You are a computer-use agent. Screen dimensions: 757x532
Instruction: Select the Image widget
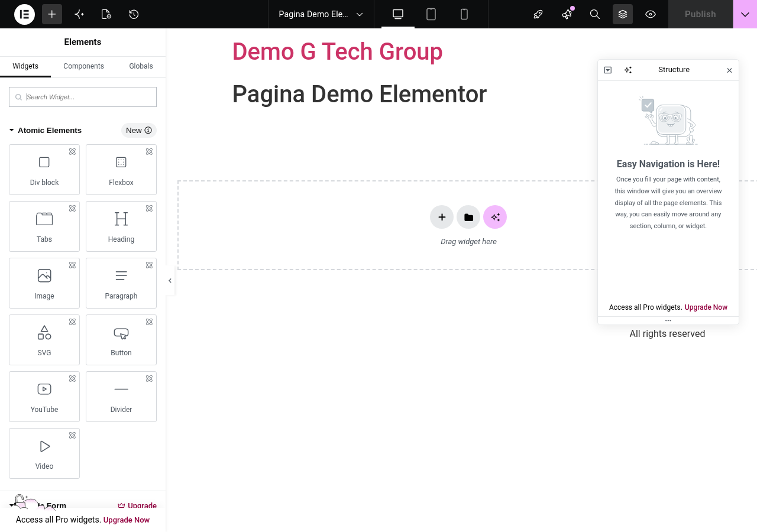[x=44, y=283]
